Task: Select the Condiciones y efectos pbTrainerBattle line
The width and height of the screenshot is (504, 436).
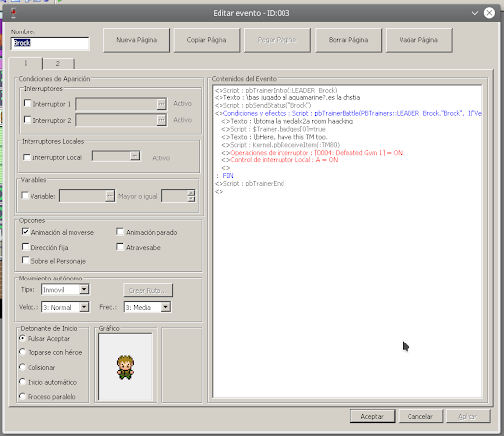Action: 348,113
